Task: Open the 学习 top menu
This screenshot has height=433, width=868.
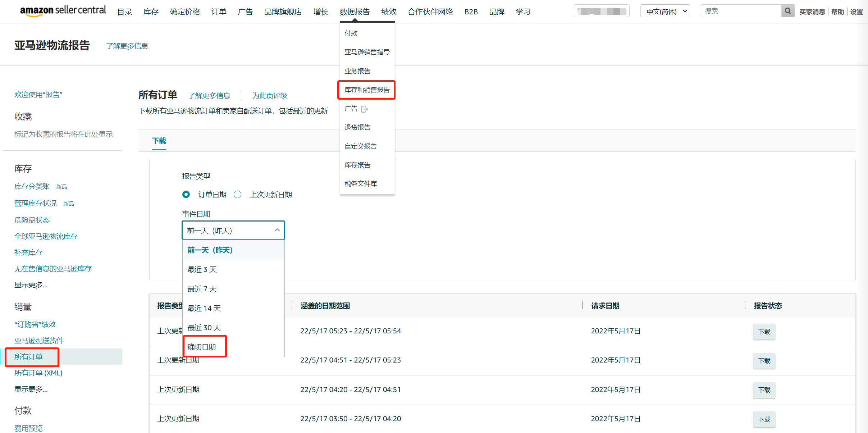Action: (x=523, y=12)
